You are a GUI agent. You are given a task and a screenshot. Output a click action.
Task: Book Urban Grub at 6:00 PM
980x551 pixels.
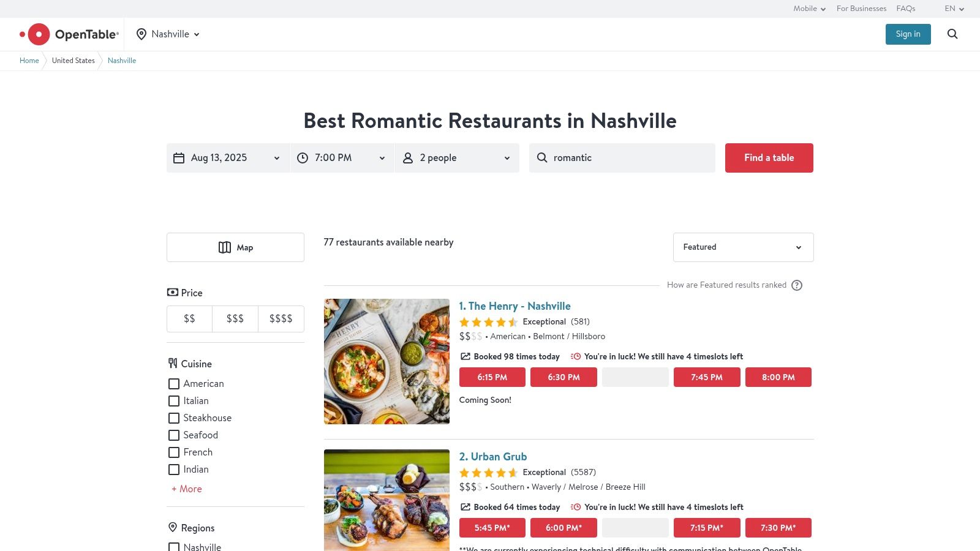pyautogui.click(x=563, y=528)
